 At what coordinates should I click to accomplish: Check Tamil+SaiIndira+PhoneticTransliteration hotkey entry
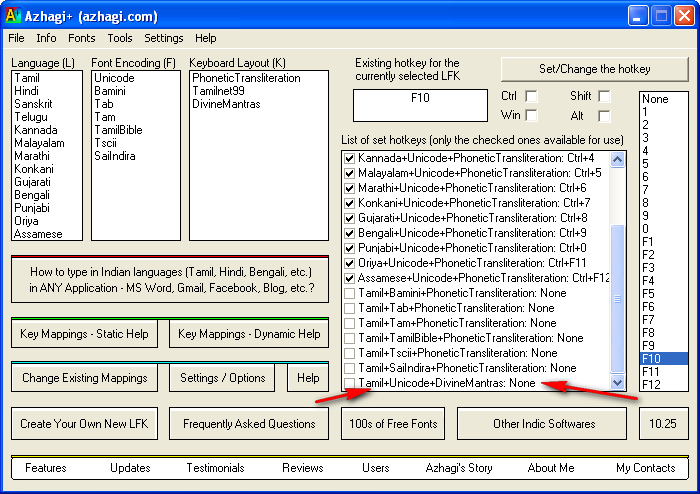(x=350, y=368)
